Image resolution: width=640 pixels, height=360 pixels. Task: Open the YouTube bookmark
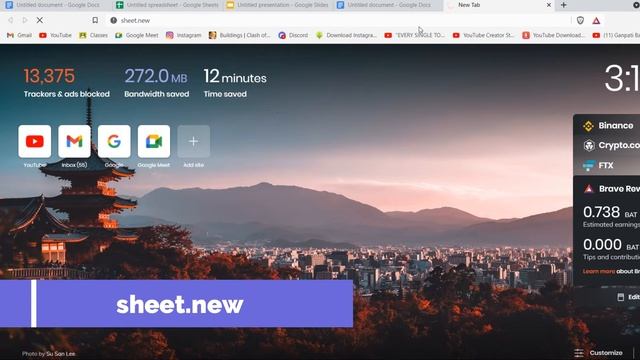55,36
